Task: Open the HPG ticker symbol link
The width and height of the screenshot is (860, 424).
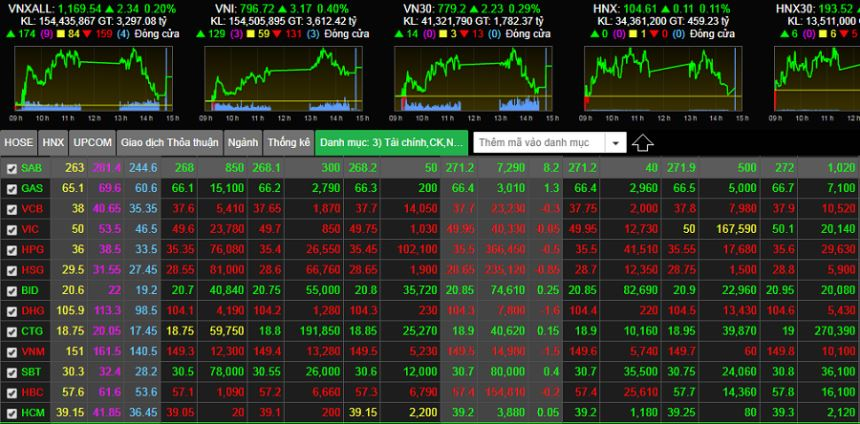Action: tap(32, 249)
